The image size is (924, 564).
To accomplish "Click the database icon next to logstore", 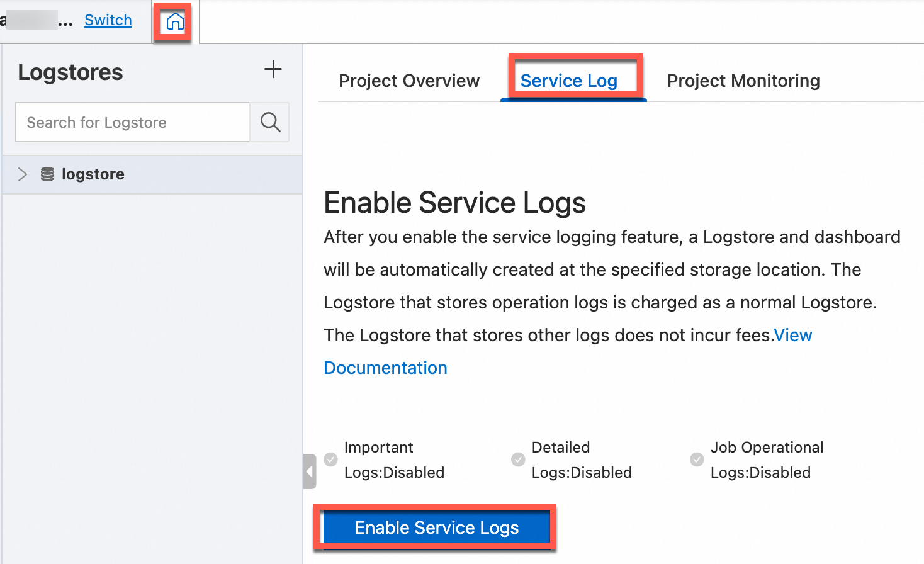I will pos(47,174).
